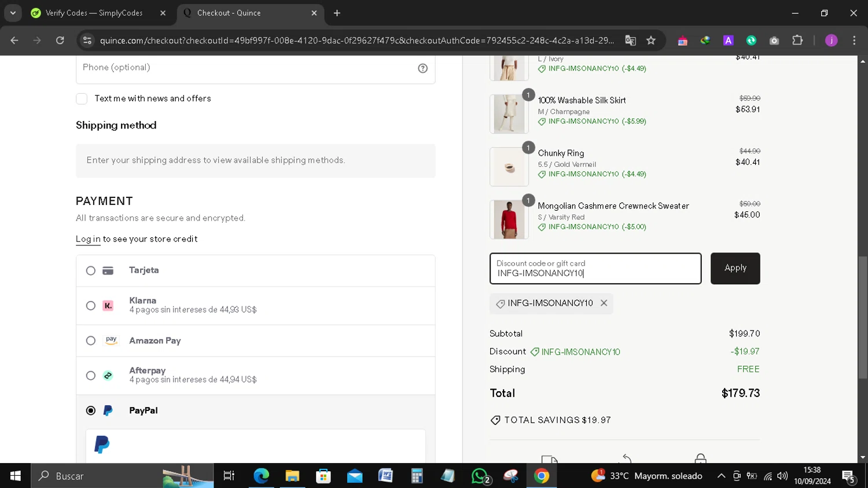Screen dimensions: 868x488
Task: Switch to Chrome in the taskbar
Action: coord(542,476)
